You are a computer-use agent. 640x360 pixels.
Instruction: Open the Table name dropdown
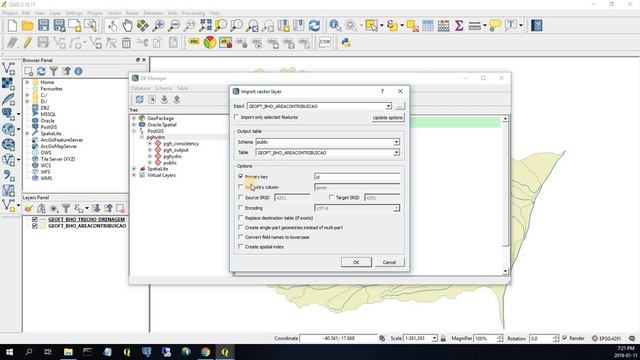click(x=396, y=153)
